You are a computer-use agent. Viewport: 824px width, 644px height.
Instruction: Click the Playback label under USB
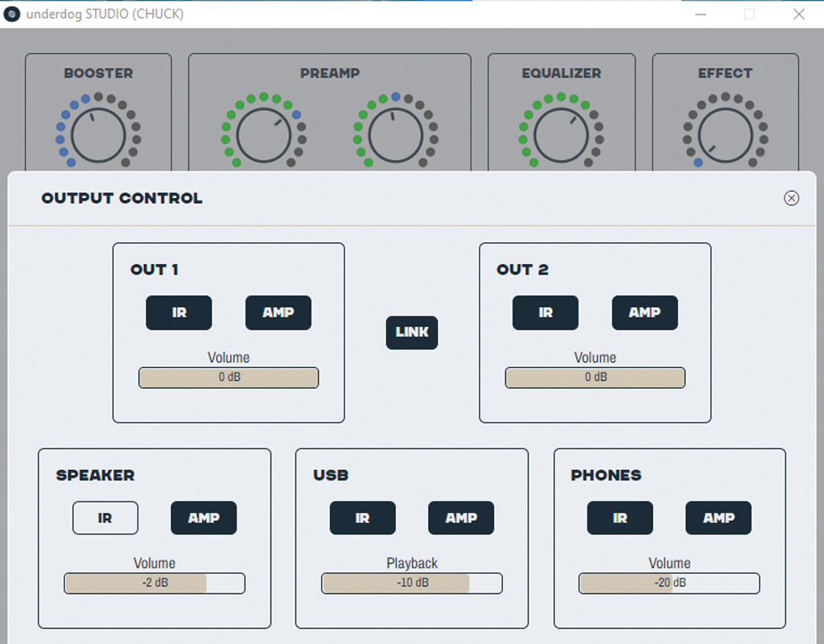pyautogui.click(x=411, y=563)
